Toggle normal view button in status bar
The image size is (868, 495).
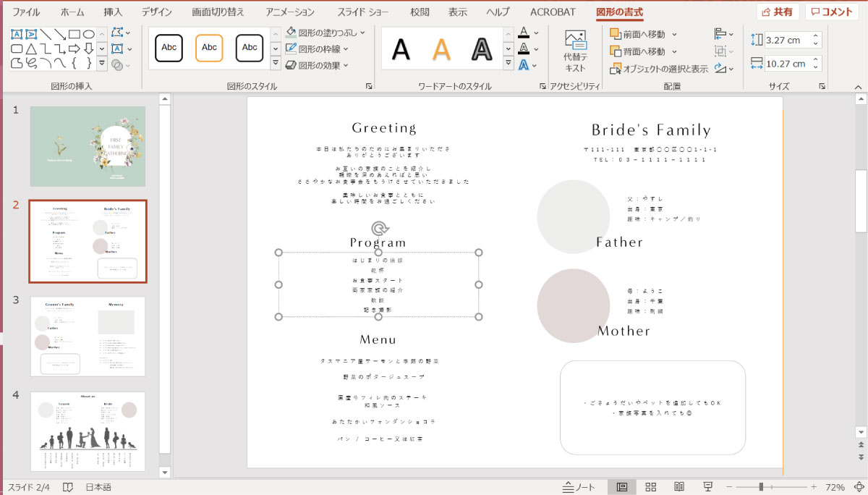(x=621, y=487)
